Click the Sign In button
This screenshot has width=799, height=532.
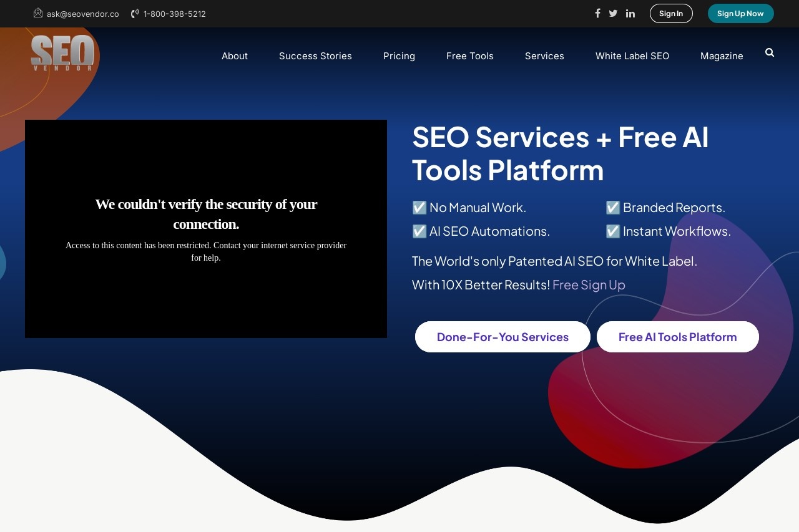(x=671, y=13)
